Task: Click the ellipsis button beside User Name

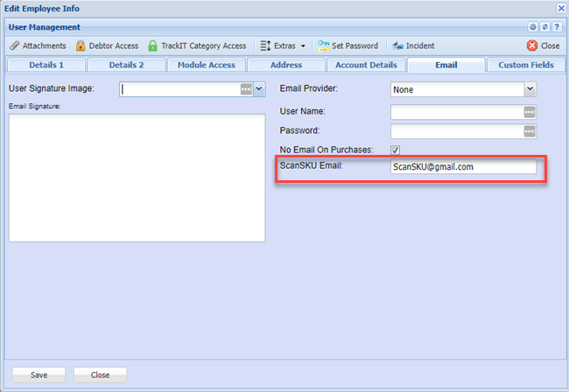Action: point(529,112)
